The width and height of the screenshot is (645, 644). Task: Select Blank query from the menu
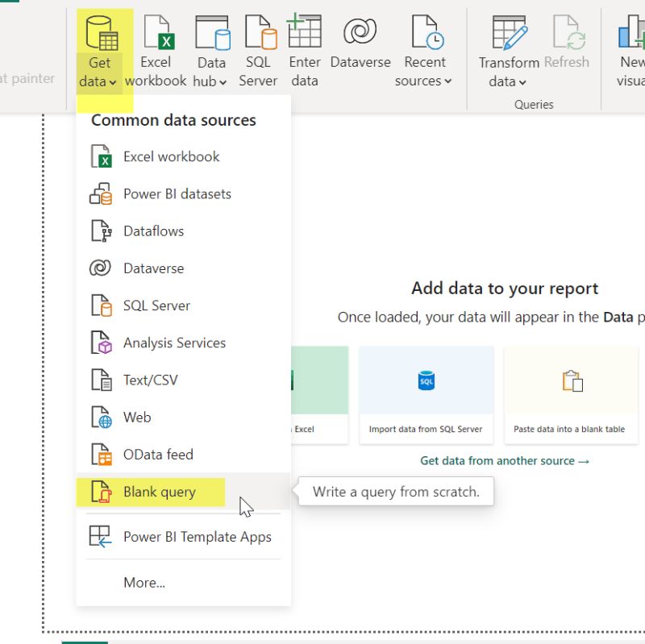(158, 492)
